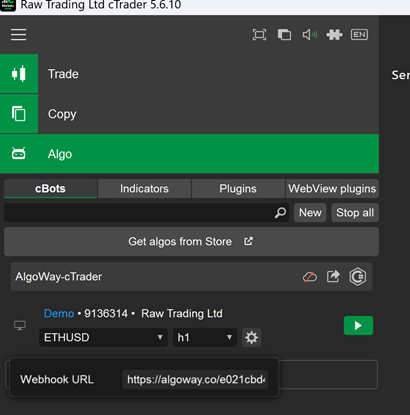Share AlgoWay-cTrader via export icon

click(333, 276)
